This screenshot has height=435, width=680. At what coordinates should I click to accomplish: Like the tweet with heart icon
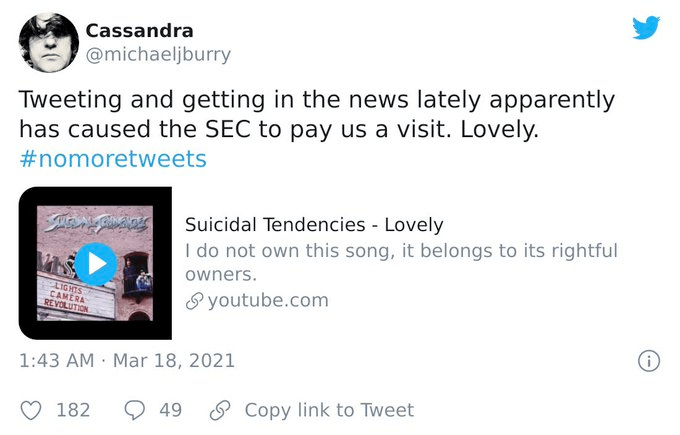pyautogui.click(x=32, y=410)
